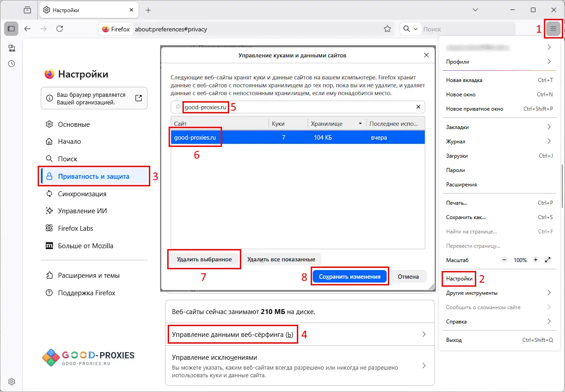Screen dimensions: 565x392
Task: Sort by the Хранилище column header
Action: [x=337, y=124]
